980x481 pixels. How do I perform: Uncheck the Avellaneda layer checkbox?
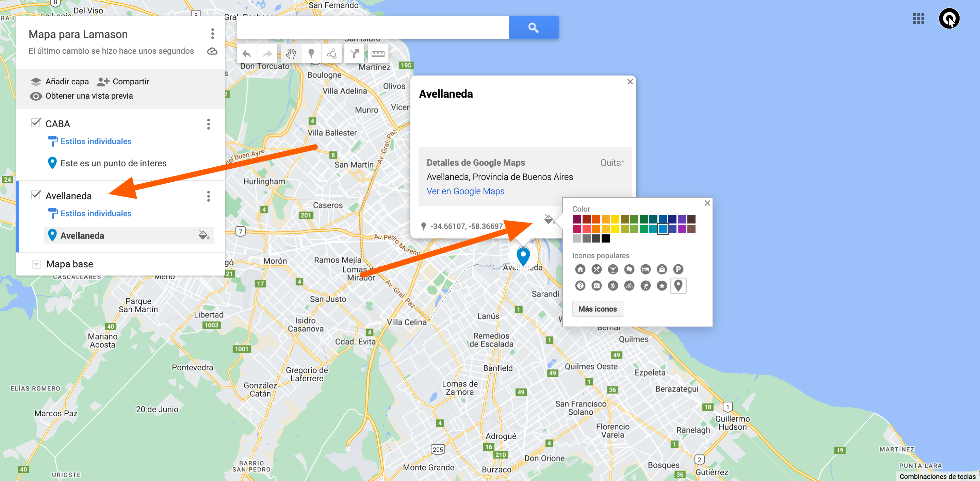[36, 195]
